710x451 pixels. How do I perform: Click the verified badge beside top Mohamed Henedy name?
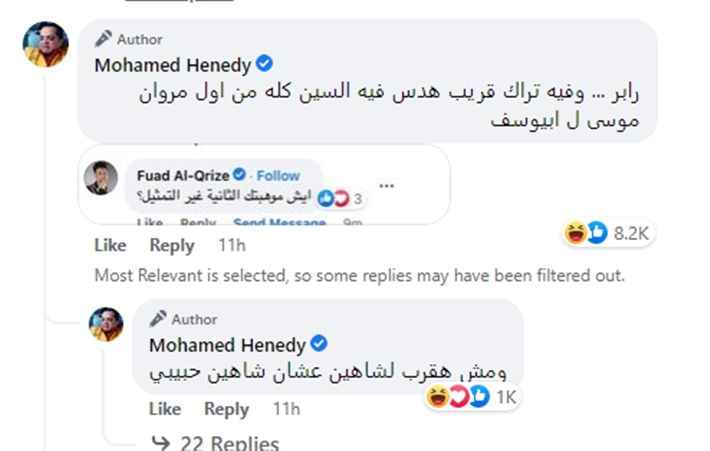pyautogui.click(x=264, y=63)
